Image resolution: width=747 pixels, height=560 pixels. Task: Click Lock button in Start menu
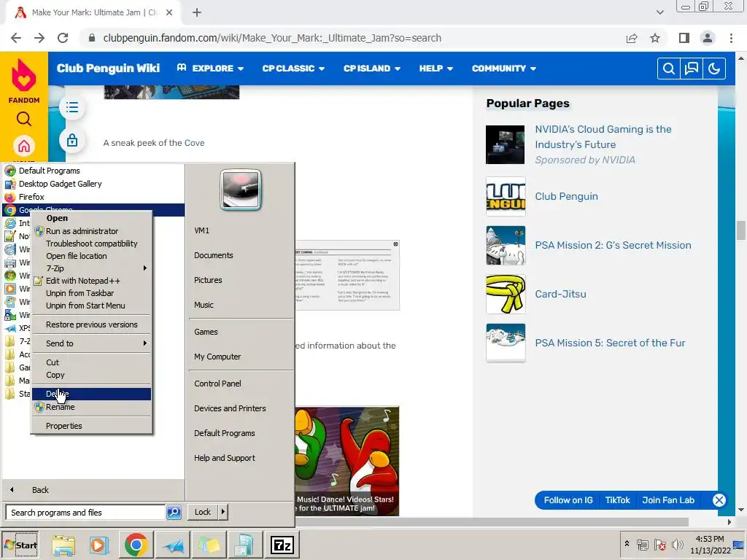point(203,512)
